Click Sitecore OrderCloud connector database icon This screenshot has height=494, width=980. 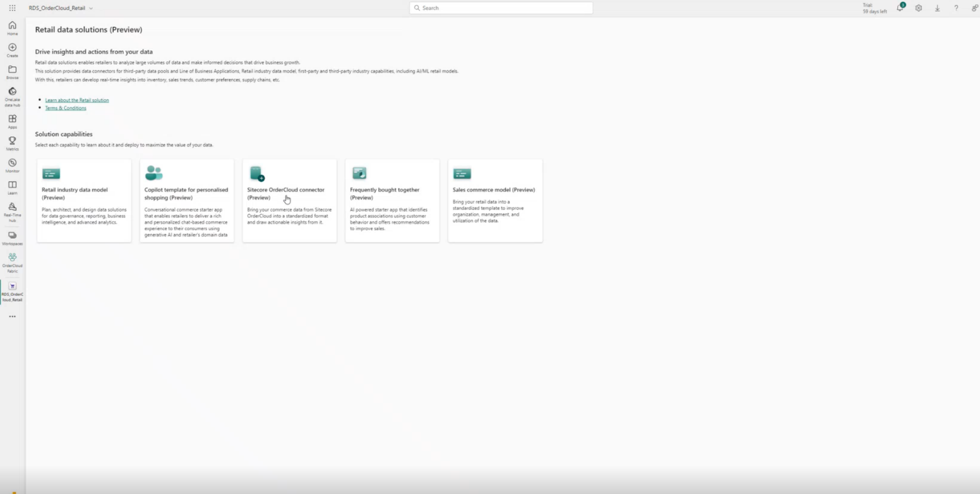tap(257, 174)
